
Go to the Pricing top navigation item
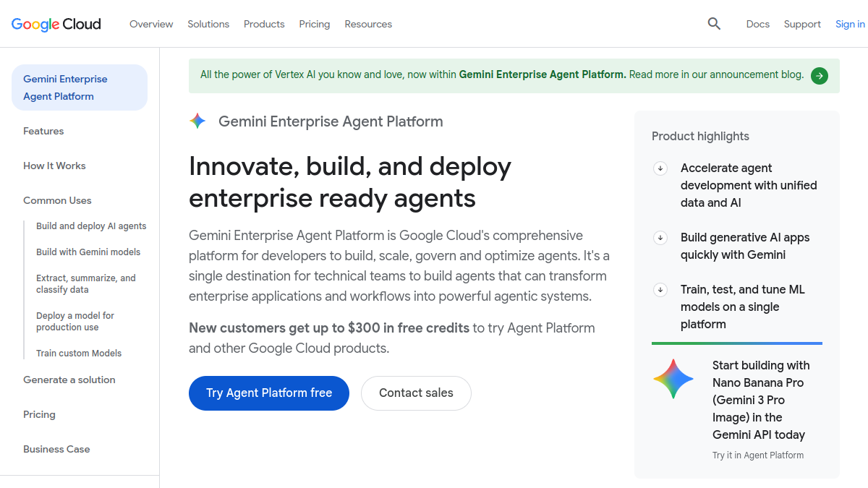315,24
